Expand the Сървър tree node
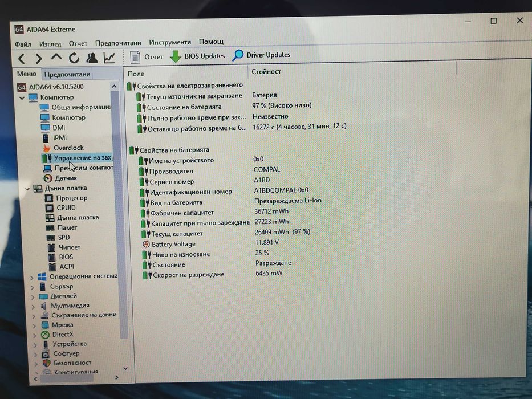The image size is (532, 399). click(33, 287)
